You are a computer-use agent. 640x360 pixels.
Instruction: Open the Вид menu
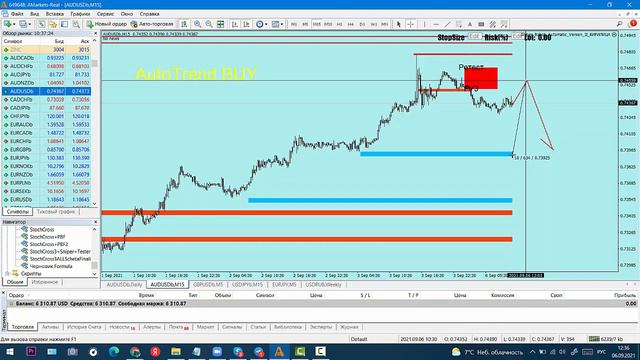click(x=35, y=14)
